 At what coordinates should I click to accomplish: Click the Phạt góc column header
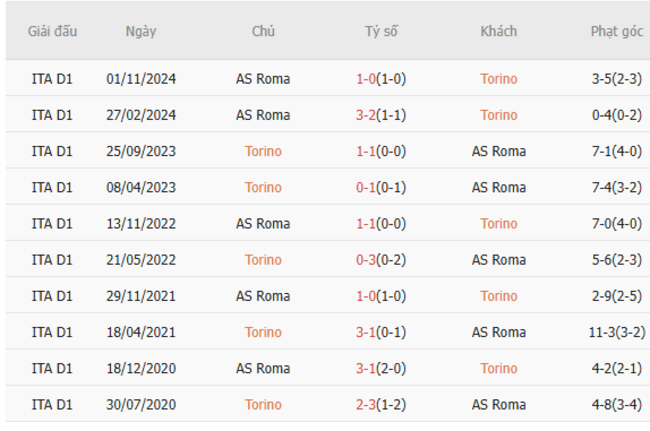[x=616, y=31]
